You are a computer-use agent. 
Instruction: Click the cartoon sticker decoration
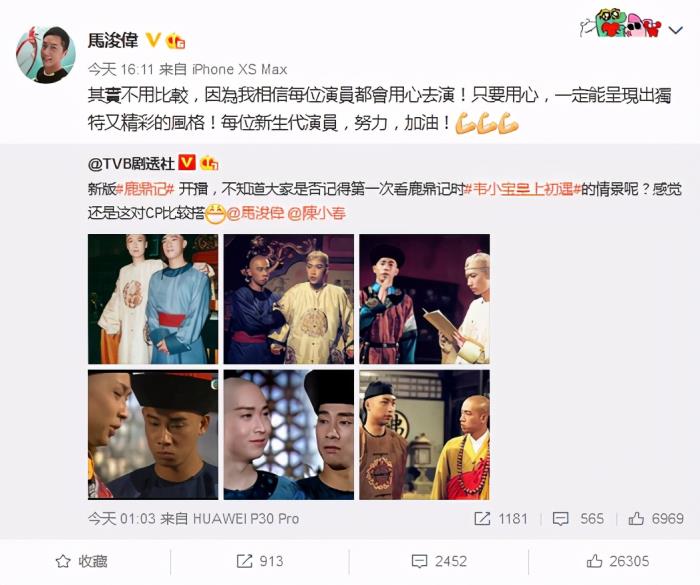click(x=621, y=23)
